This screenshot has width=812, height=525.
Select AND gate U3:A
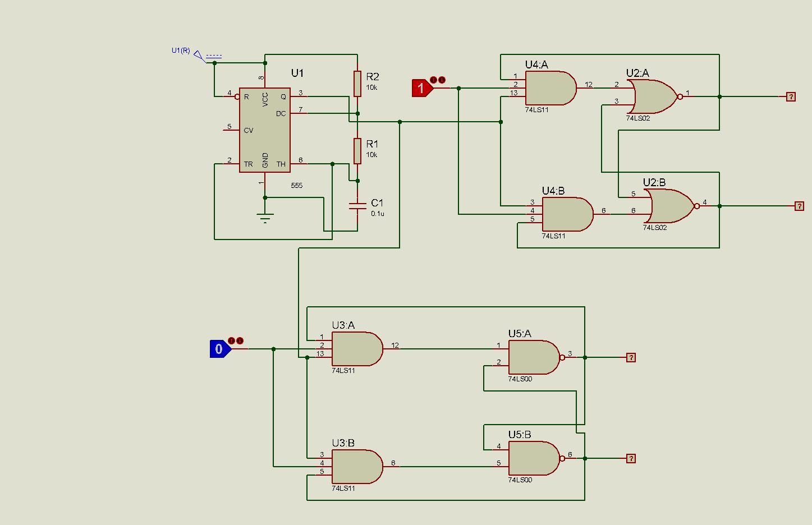[356, 349]
